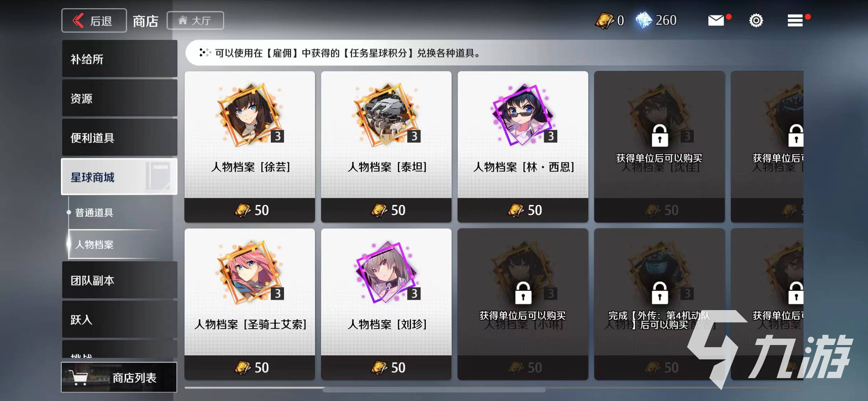Open the 团队副本 shop category
This screenshot has width=868, height=401.
click(x=120, y=280)
